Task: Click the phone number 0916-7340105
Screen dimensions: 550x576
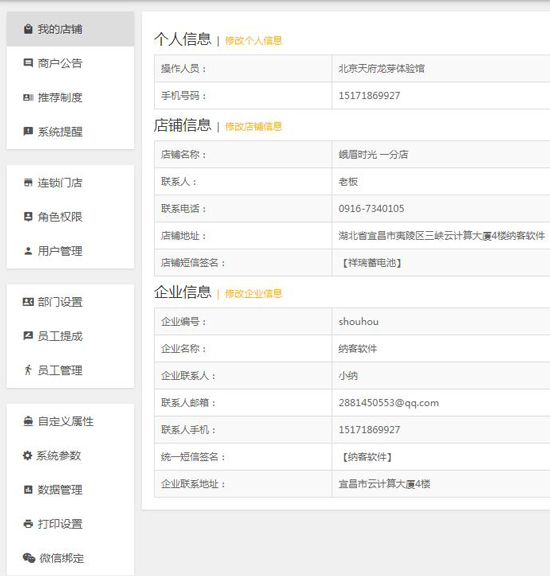Action: (x=371, y=209)
